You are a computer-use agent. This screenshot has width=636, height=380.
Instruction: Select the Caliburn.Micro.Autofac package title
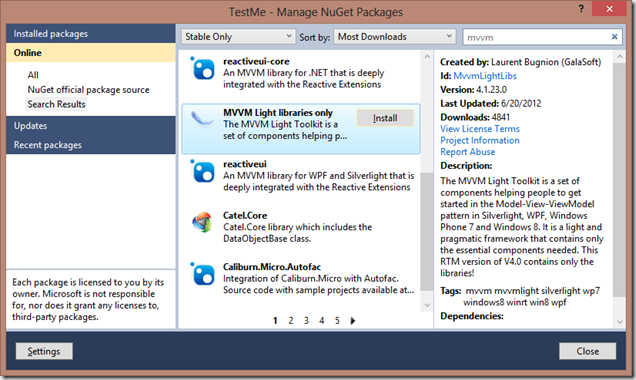pyautogui.click(x=272, y=267)
